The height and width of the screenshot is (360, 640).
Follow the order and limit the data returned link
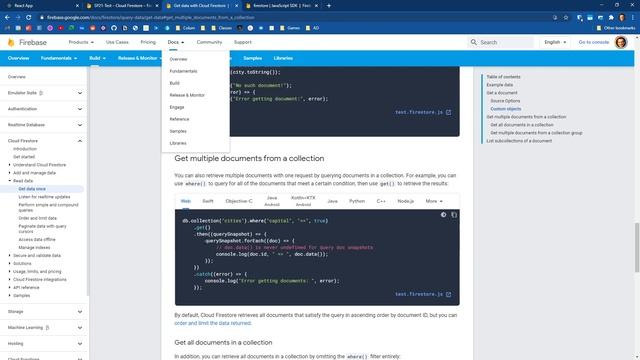[213, 323]
